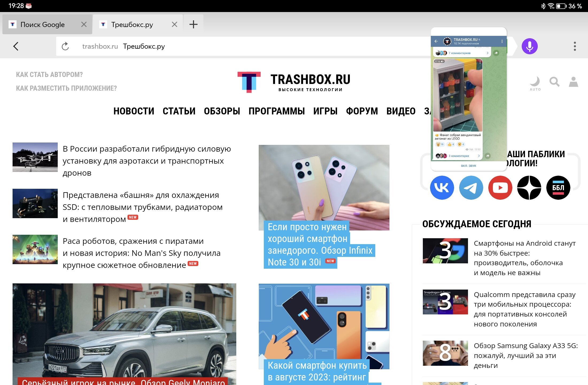The width and height of the screenshot is (588, 385).
Task: Open the ББЛ social icon
Action: (x=558, y=188)
